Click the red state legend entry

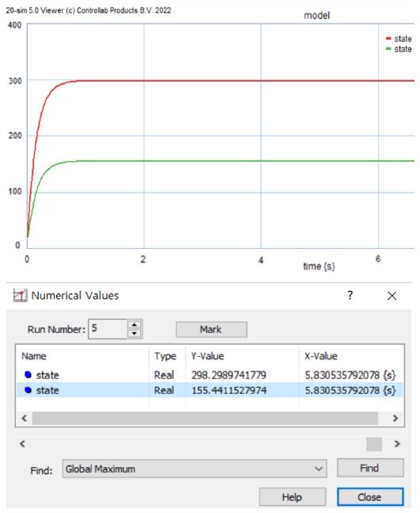399,39
